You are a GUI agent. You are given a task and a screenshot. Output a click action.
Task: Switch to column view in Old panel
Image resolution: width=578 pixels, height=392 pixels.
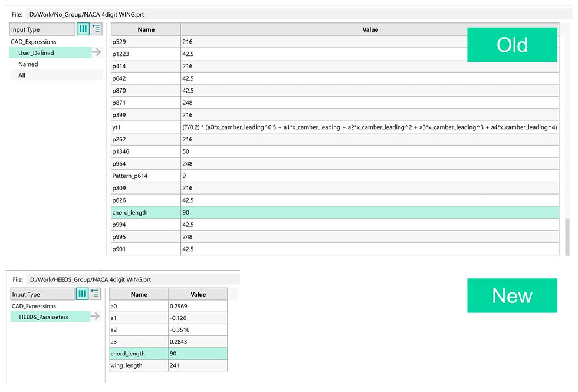click(83, 29)
